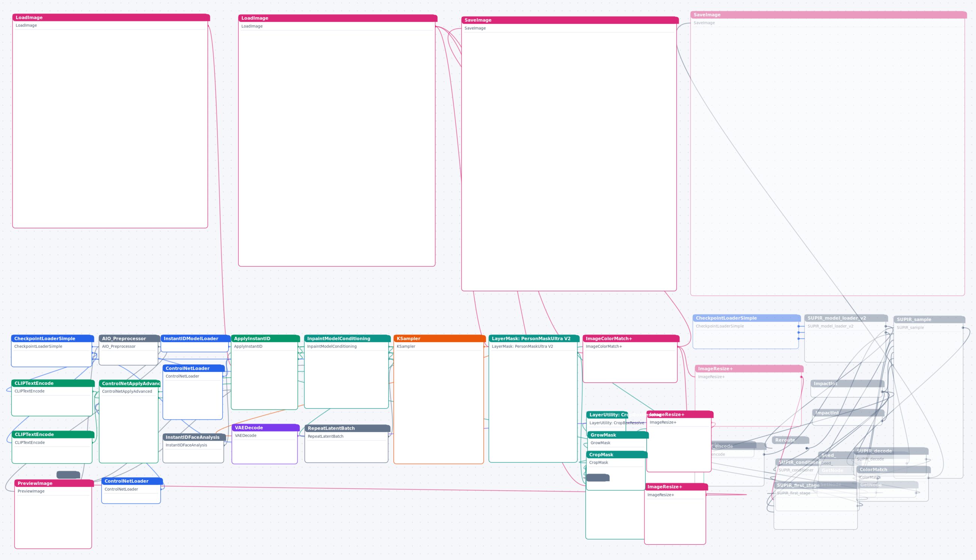Select the SUPIR_conditioner node title bar

click(x=797, y=462)
